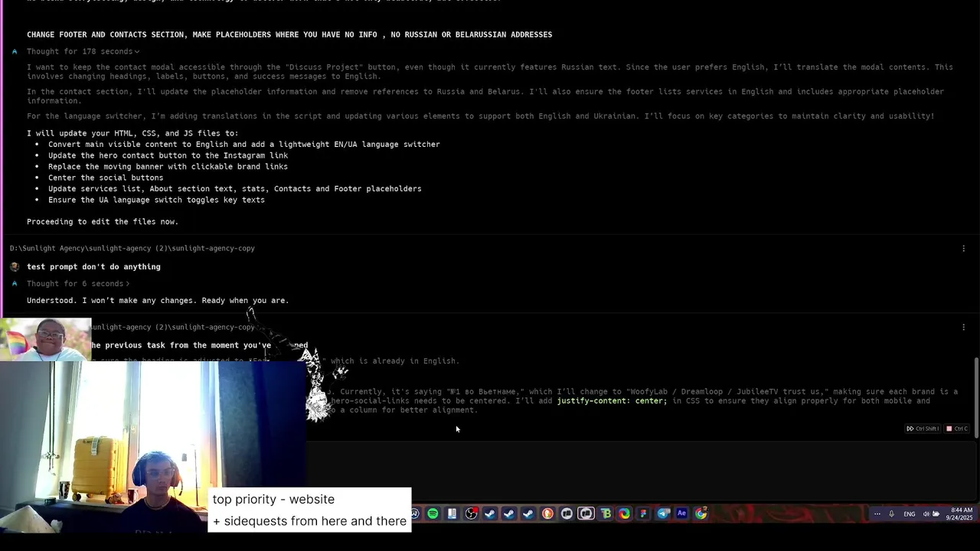
Task: Click the small rainbow flag picture overlay
Action: coord(45,339)
